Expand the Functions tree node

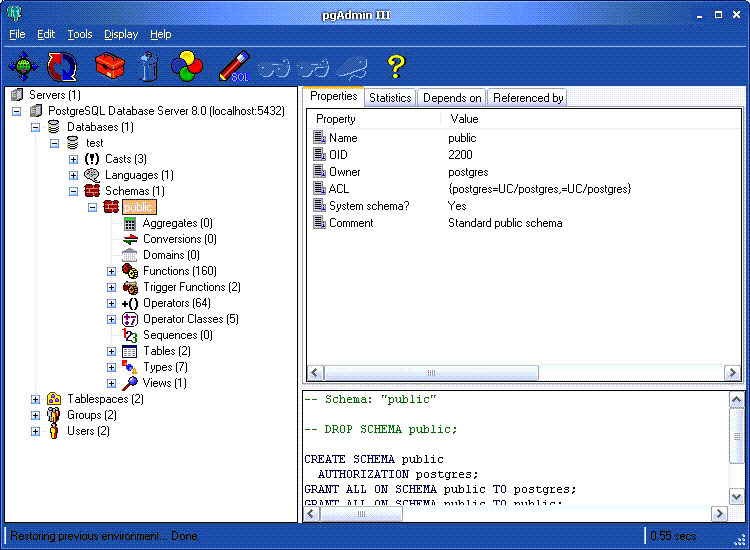[112, 271]
